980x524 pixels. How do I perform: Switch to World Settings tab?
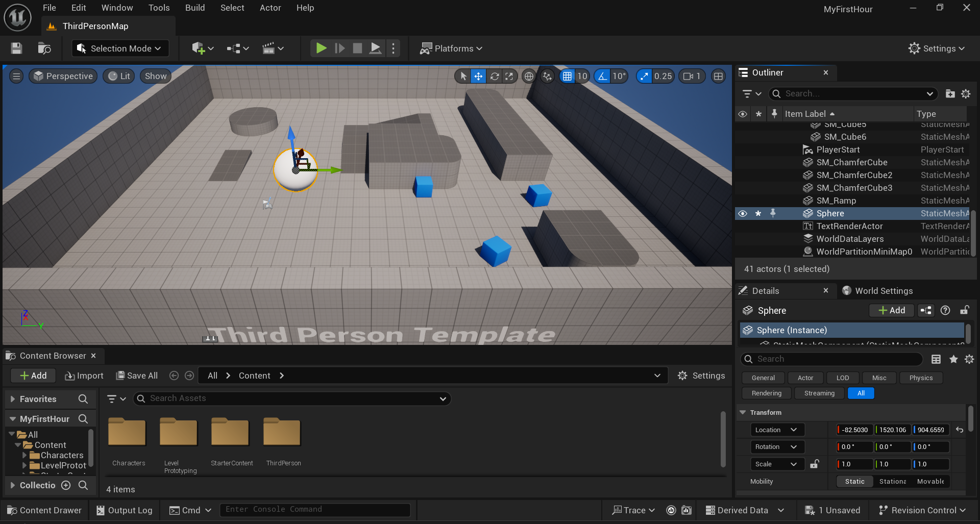click(x=877, y=291)
